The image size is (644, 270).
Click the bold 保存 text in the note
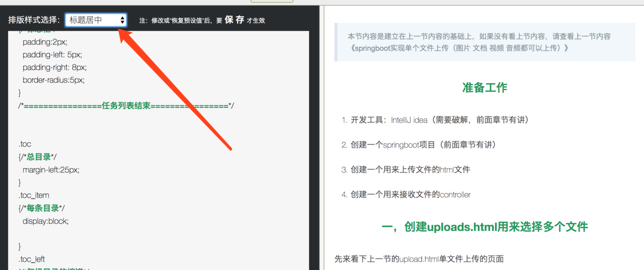tap(234, 20)
